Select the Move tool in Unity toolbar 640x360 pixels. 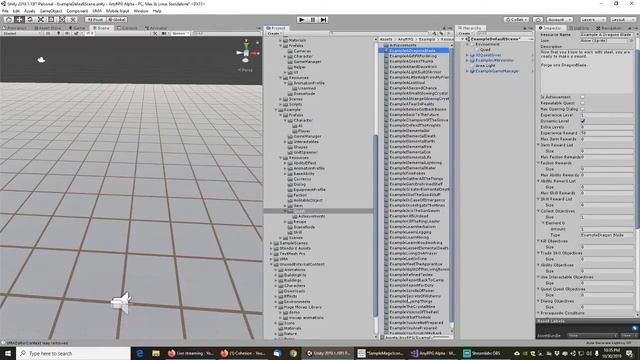19,20
